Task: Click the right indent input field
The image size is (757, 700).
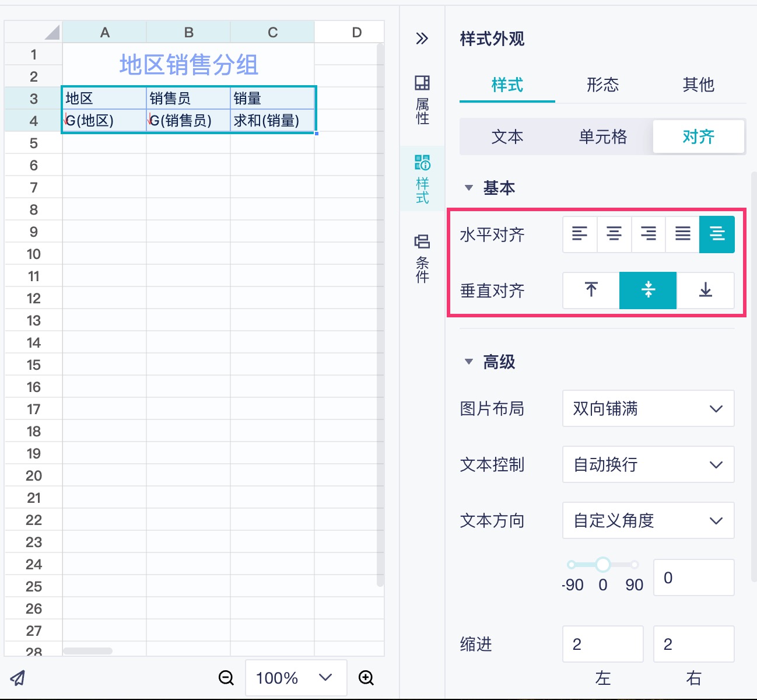Action: tap(693, 644)
